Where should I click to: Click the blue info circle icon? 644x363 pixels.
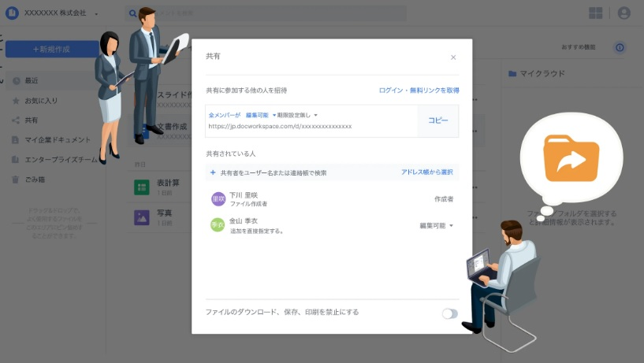tap(620, 48)
